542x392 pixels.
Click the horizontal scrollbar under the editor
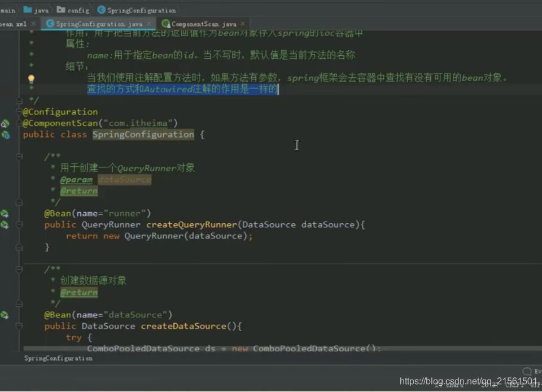pyautogui.click(x=283, y=349)
